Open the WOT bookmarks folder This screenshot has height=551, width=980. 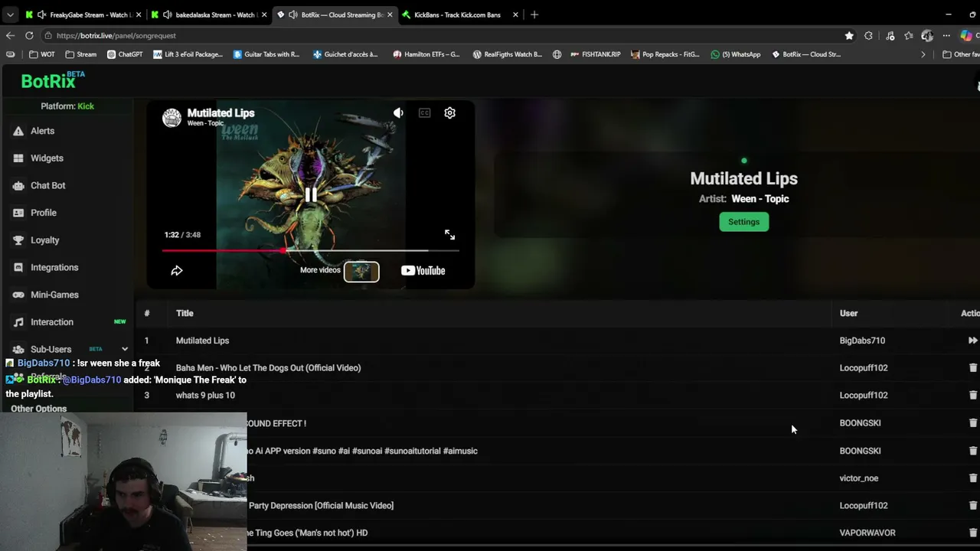coord(42,54)
